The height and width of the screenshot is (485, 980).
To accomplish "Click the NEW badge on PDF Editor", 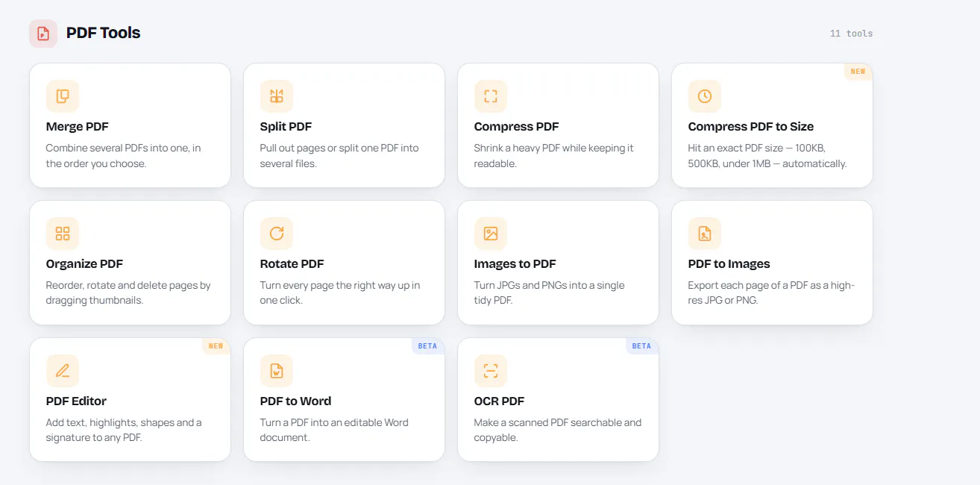I will (216, 346).
